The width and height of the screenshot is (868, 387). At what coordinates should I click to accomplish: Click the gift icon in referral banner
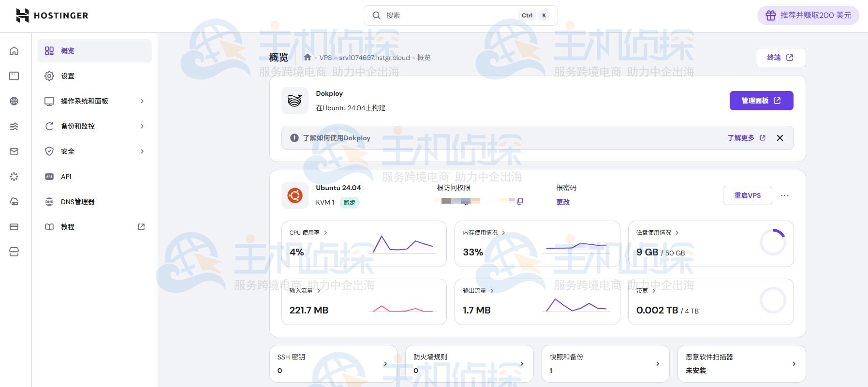coord(771,15)
